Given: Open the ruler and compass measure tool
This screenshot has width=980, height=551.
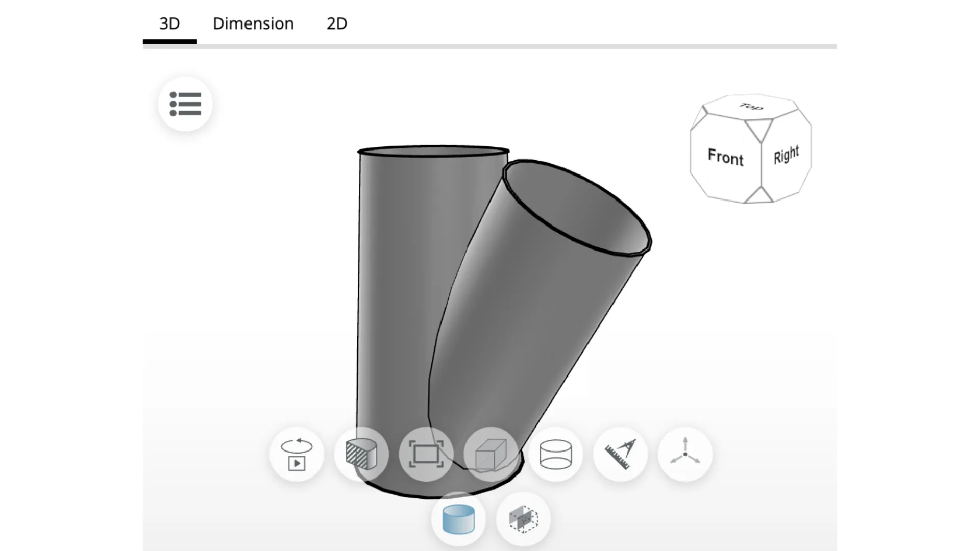Looking at the screenshot, I should click(620, 454).
